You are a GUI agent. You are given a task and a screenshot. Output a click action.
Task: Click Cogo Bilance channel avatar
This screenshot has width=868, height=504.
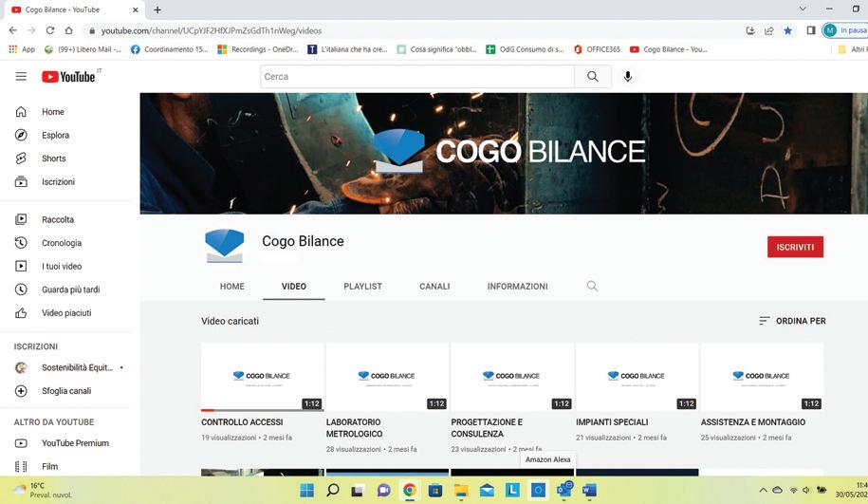coord(224,245)
